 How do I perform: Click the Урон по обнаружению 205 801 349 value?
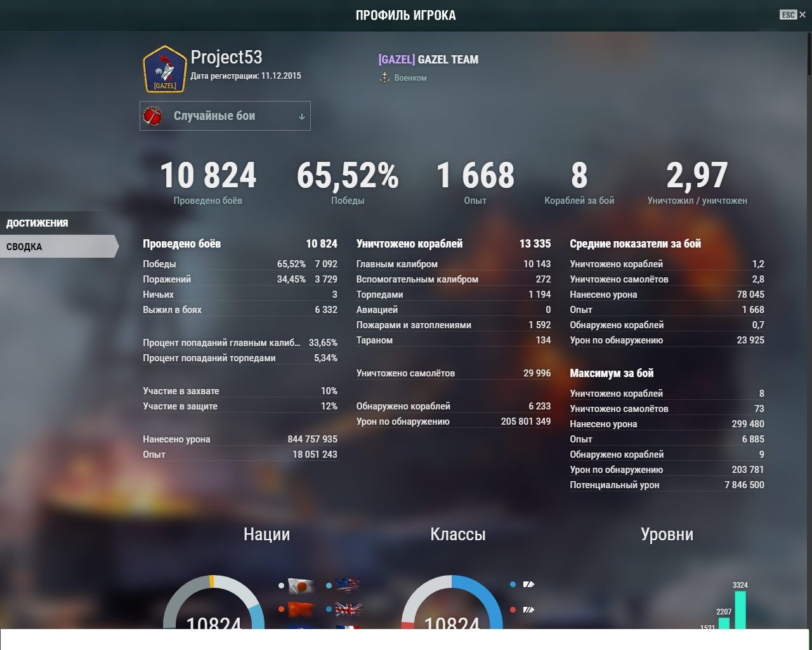[526, 421]
